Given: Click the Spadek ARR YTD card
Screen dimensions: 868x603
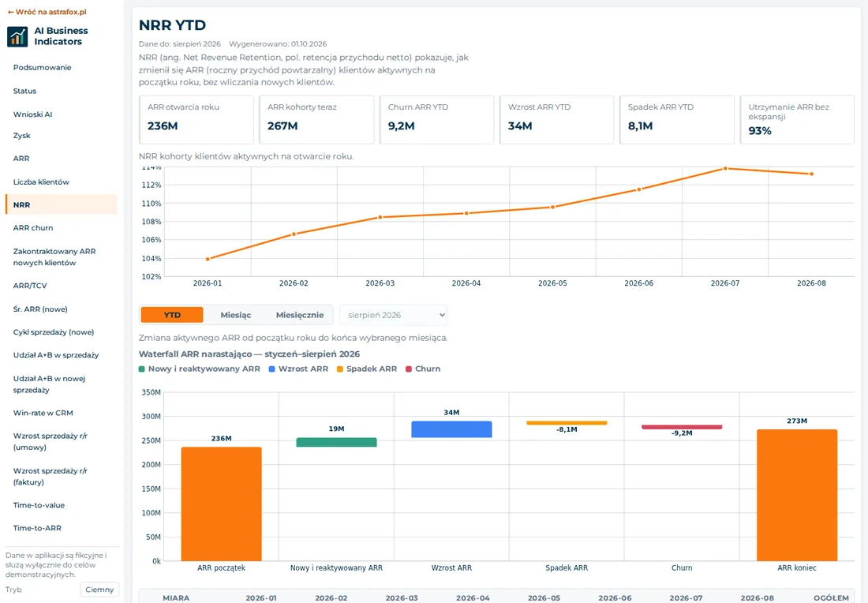Looking at the screenshot, I should click(x=677, y=120).
